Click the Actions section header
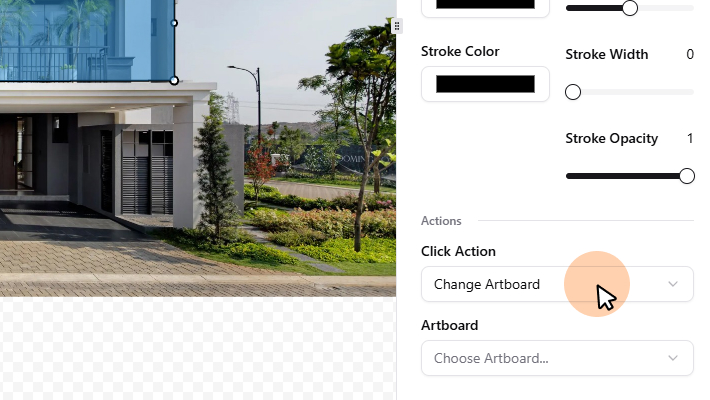The width and height of the screenshot is (710, 400). [x=441, y=220]
